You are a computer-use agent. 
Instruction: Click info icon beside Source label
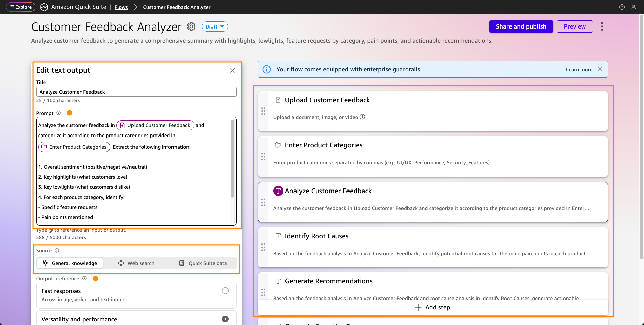pos(57,251)
